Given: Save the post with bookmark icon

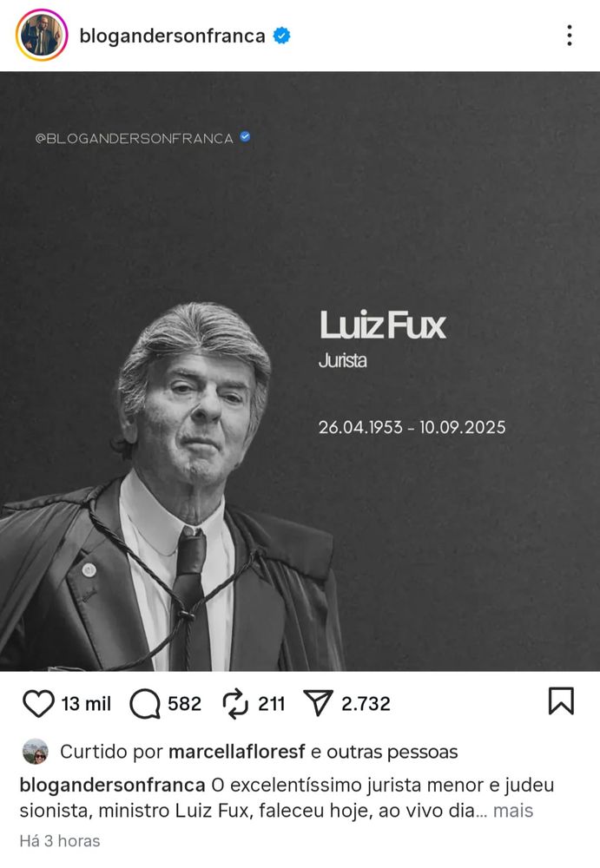Looking at the screenshot, I should [x=561, y=701].
